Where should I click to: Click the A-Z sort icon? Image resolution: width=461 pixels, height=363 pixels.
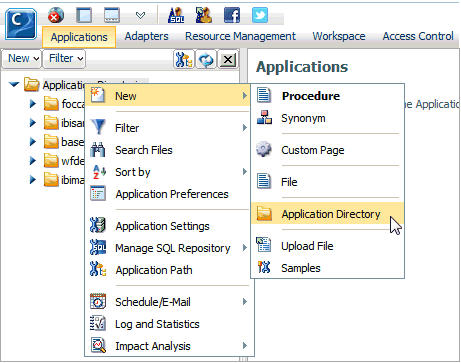click(x=99, y=172)
